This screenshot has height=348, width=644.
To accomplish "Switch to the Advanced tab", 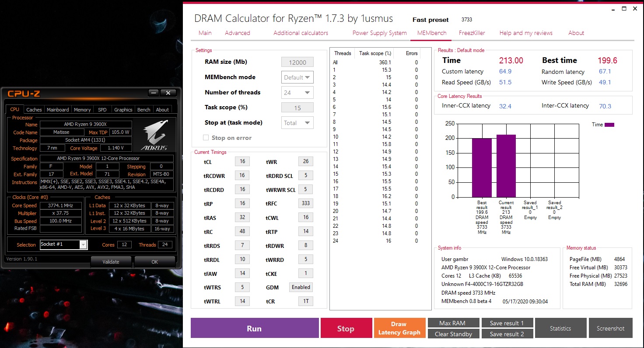I will click(238, 33).
